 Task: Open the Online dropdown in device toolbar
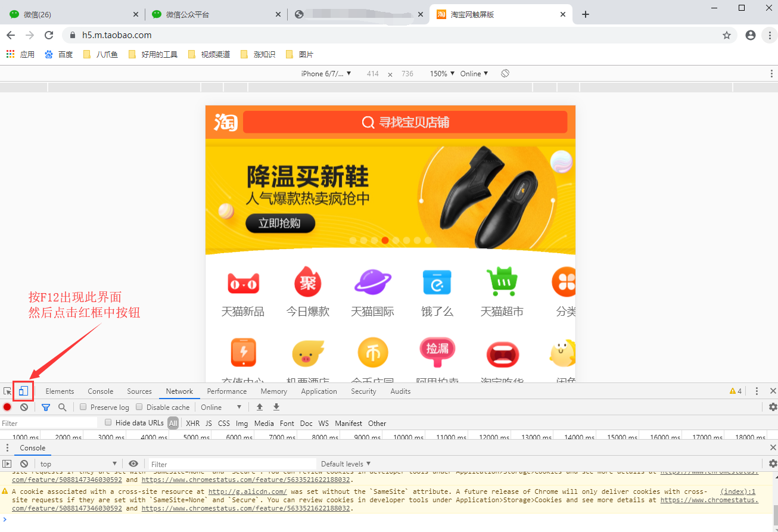[474, 73]
